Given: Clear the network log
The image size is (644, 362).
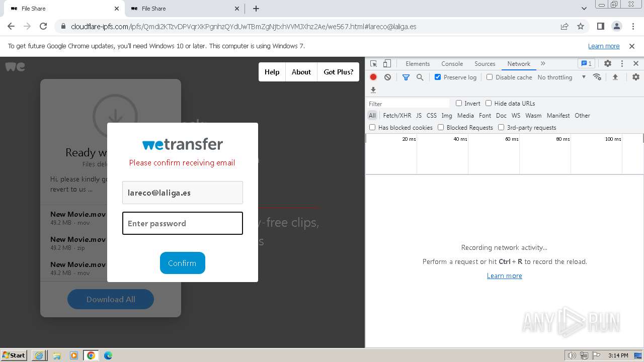Looking at the screenshot, I should tap(387, 77).
